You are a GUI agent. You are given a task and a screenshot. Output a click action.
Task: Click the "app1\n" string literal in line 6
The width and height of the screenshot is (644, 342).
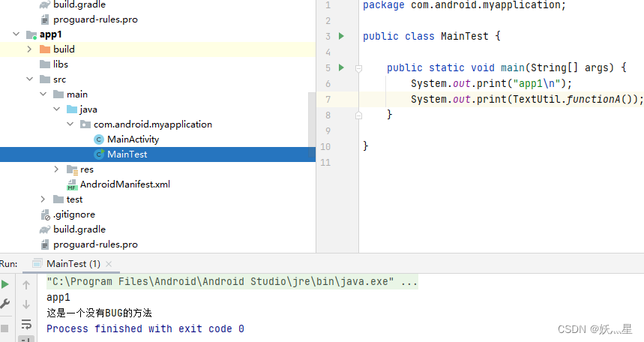(536, 83)
